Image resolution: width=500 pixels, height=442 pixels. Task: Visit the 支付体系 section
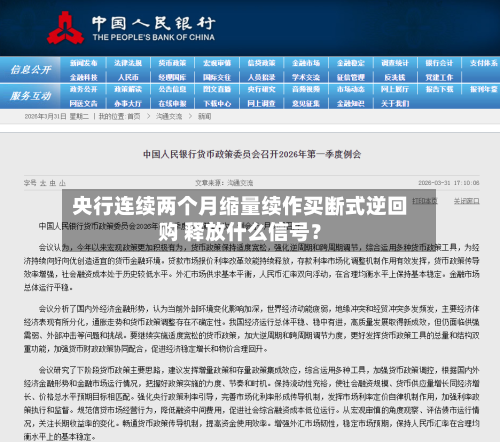click(484, 63)
